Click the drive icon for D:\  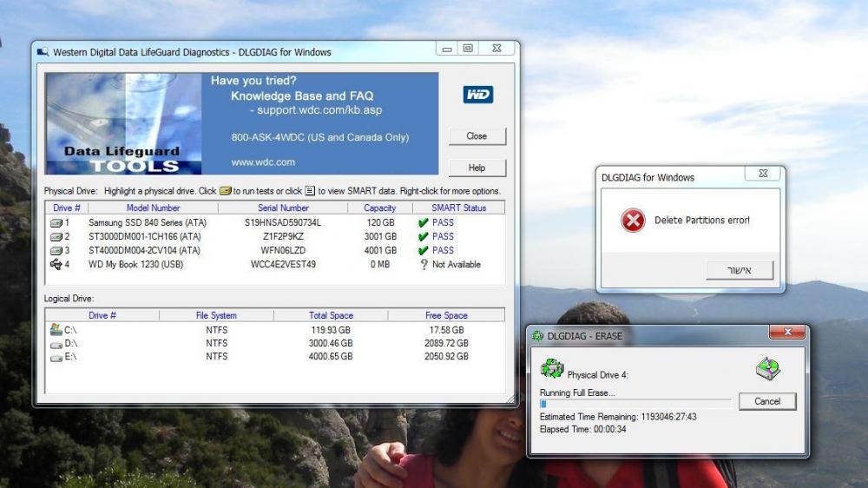[56, 344]
